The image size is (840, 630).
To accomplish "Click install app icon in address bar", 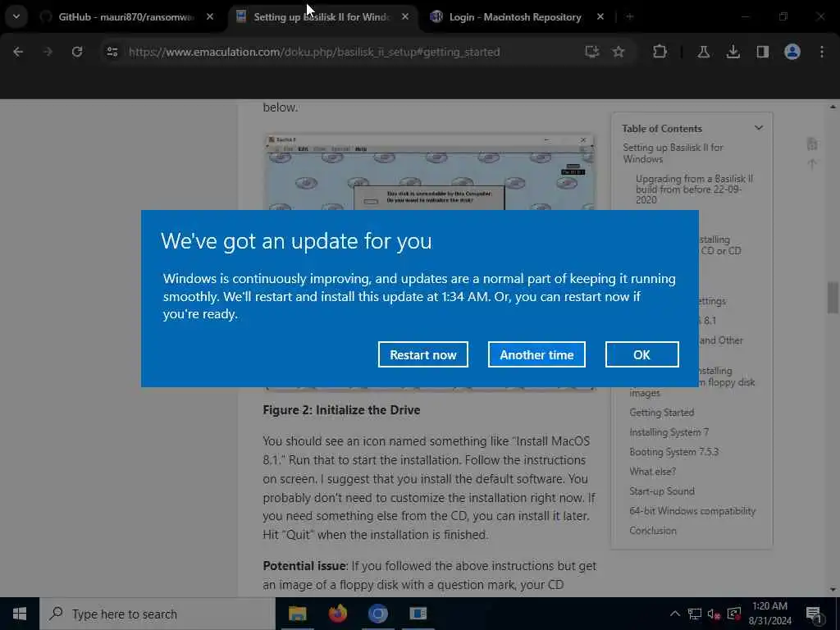I will click(x=592, y=52).
